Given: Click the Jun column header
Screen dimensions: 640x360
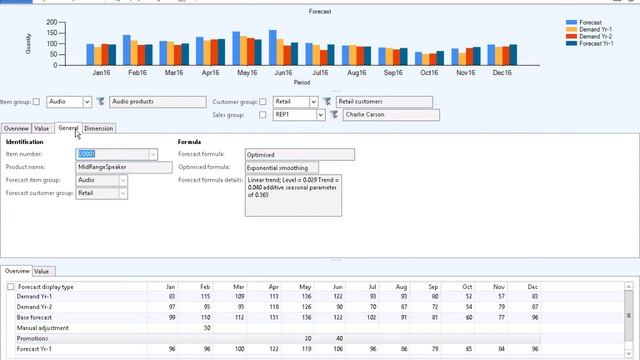Looking at the screenshot, I should click(338, 287).
